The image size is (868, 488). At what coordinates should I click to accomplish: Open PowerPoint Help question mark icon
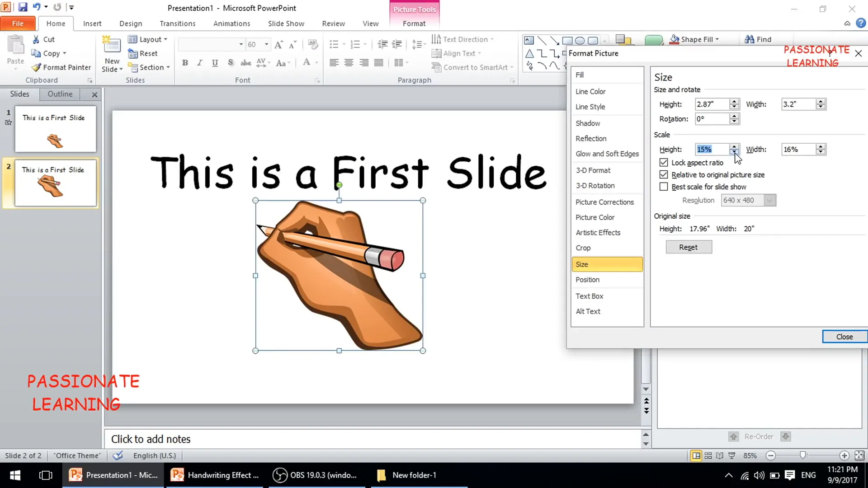[861, 23]
